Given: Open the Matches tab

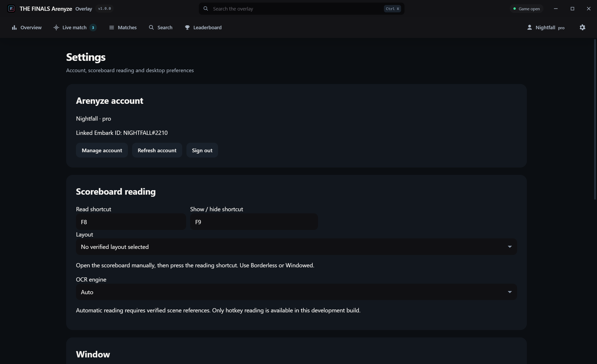Looking at the screenshot, I should point(123,27).
